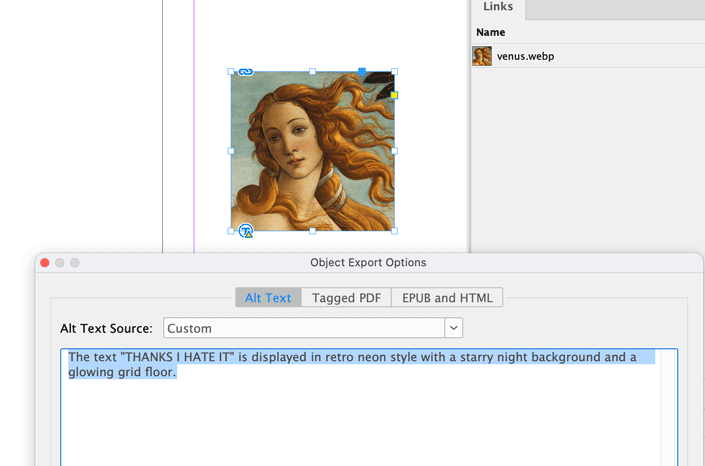
Task: Select the venus.webp link name
Action: pos(525,56)
